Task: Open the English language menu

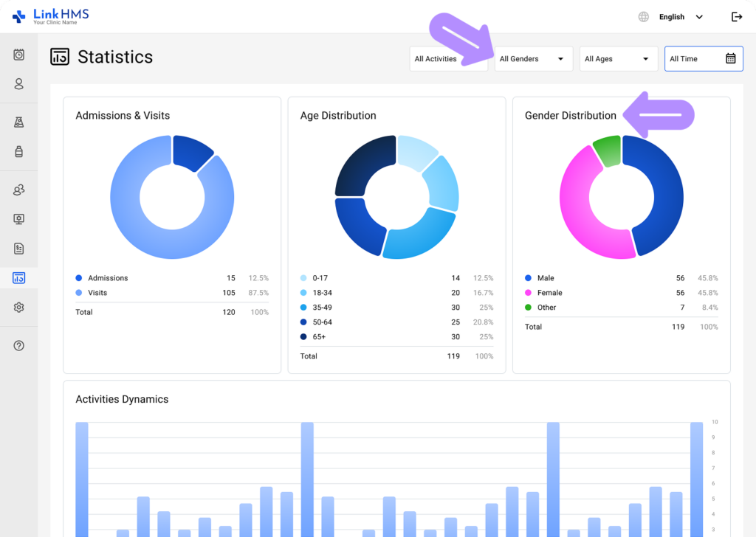Action: click(x=672, y=16)
